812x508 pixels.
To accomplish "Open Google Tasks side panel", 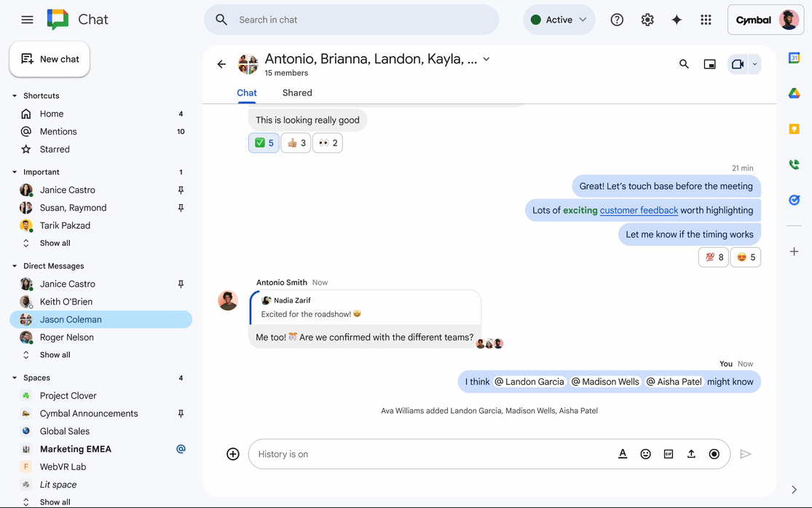I will tap(794, 200).
